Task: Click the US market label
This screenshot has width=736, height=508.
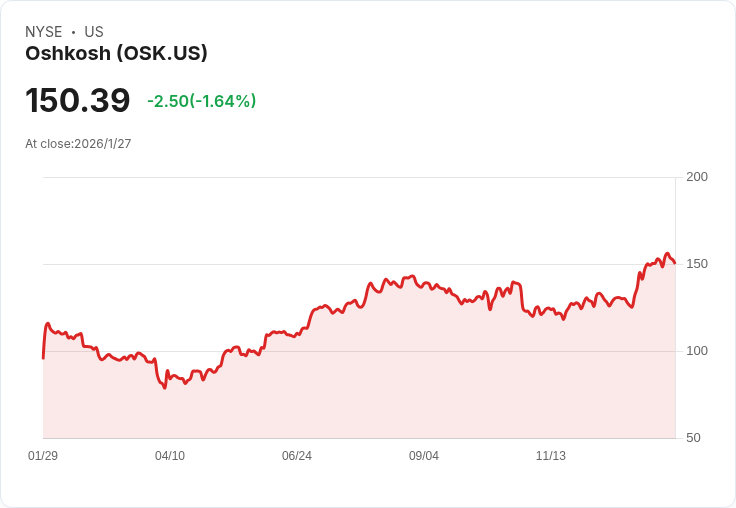Action: point(94,32)
